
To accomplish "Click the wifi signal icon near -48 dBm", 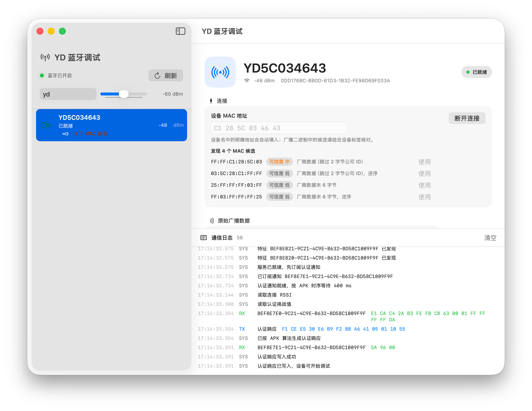I will click(247, 81).
